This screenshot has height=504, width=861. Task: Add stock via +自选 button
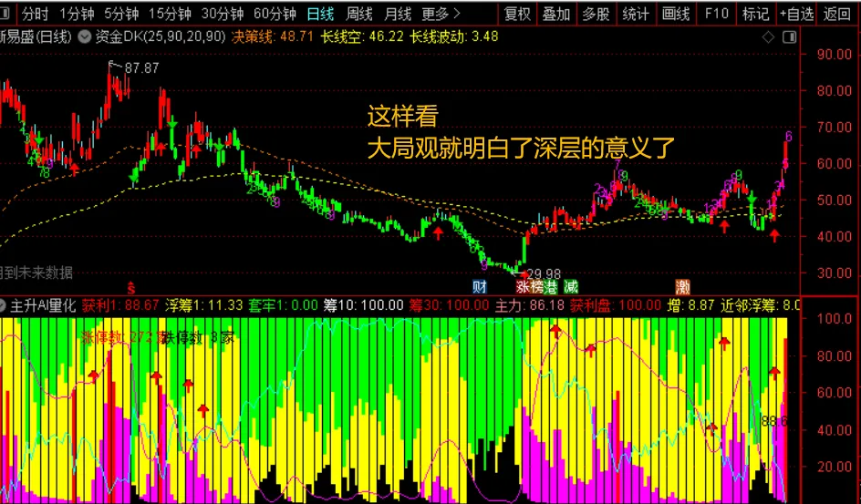pyautogui.click(x=796, y=14)
